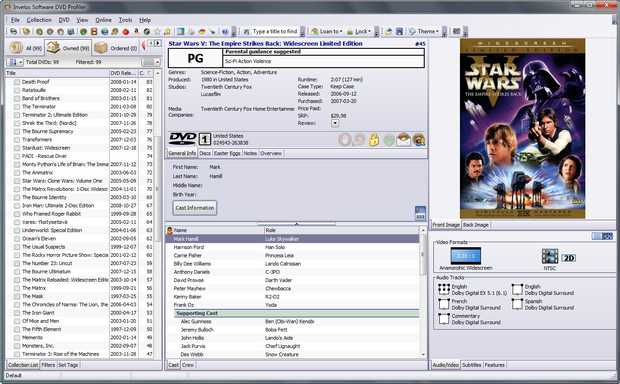Click the people icon beside the envelope
Image resolution: width=620 pixels, height=384 pixels.
coord(419,140)
